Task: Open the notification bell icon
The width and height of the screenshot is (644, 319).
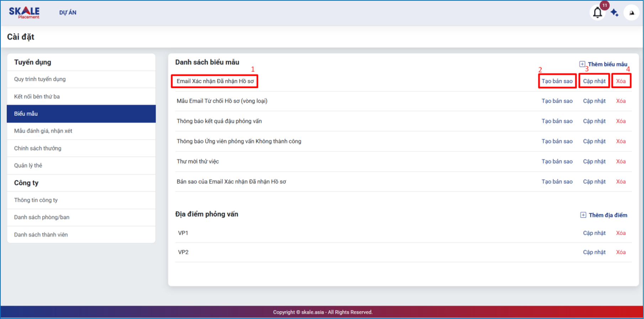Action: click(x=598, y=13)
